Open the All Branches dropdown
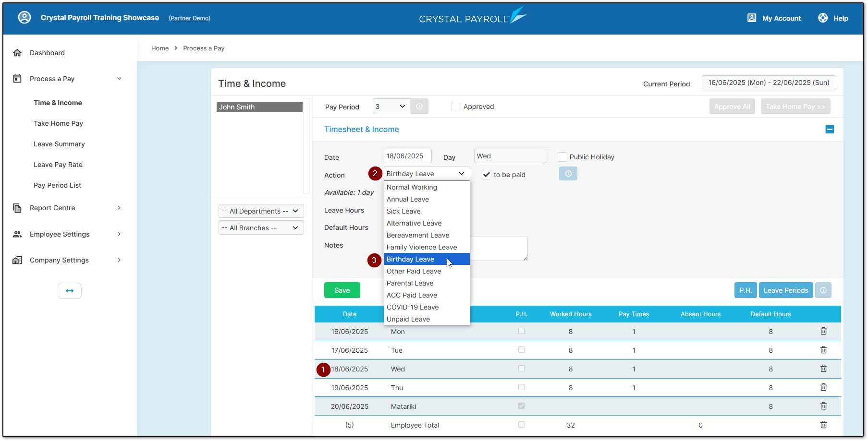This screenshot has width=868, height=441. [x=261, y=228]
